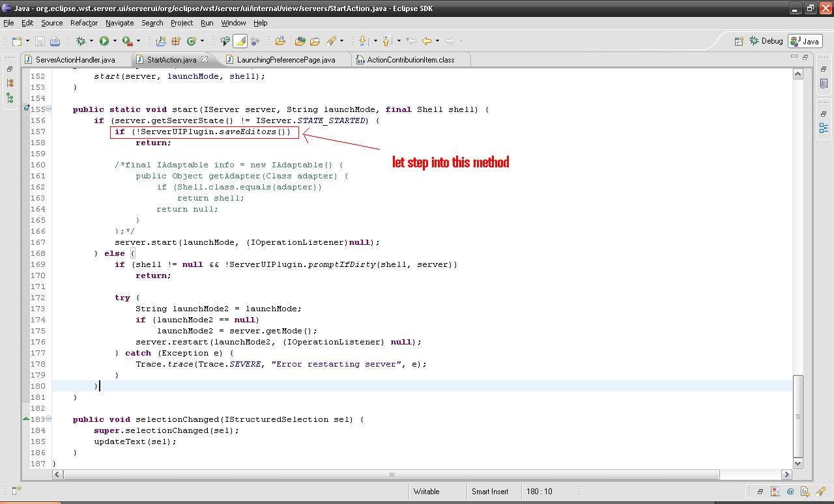
Task: Click the Save icon in toolbar
Action: 40,41
